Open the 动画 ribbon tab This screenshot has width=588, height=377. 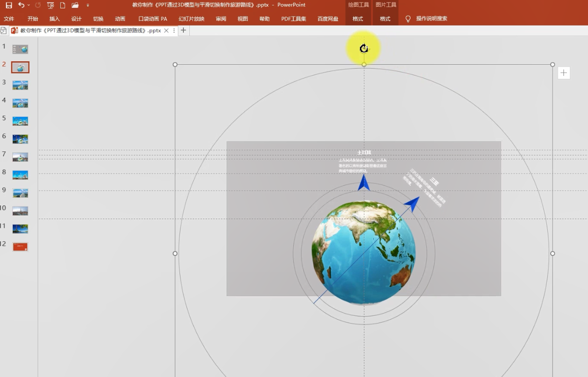pos(120,19)
